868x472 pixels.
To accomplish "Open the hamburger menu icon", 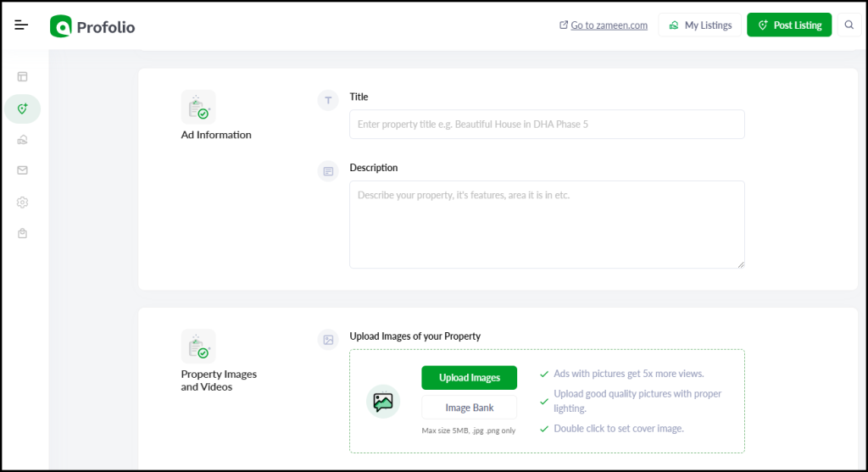I will (21, 25).
